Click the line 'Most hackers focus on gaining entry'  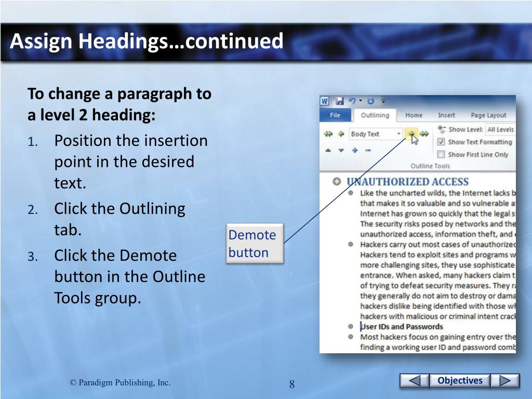point(437,337)
